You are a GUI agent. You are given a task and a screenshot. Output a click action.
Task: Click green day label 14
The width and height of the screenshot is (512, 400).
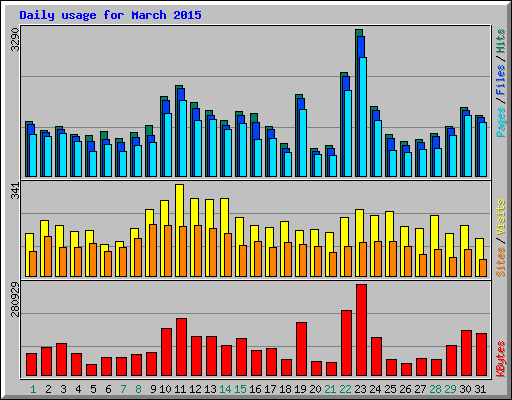click(225, 389)
